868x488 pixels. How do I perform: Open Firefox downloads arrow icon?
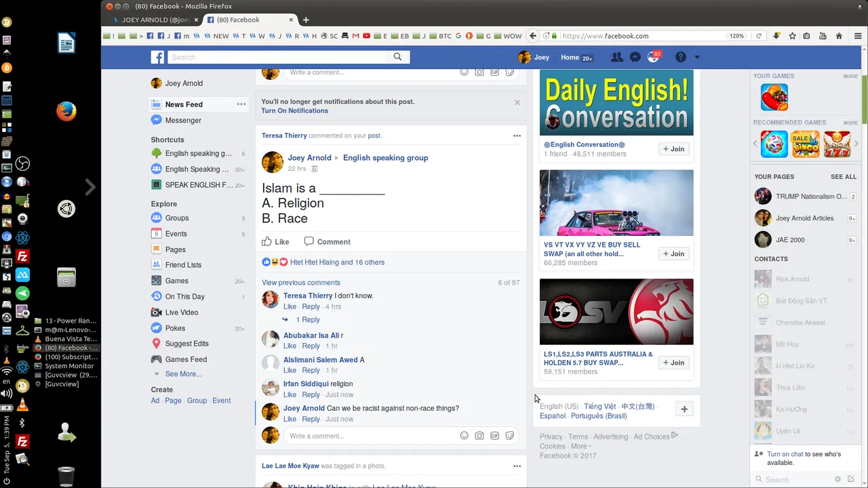tap(777, 36)
